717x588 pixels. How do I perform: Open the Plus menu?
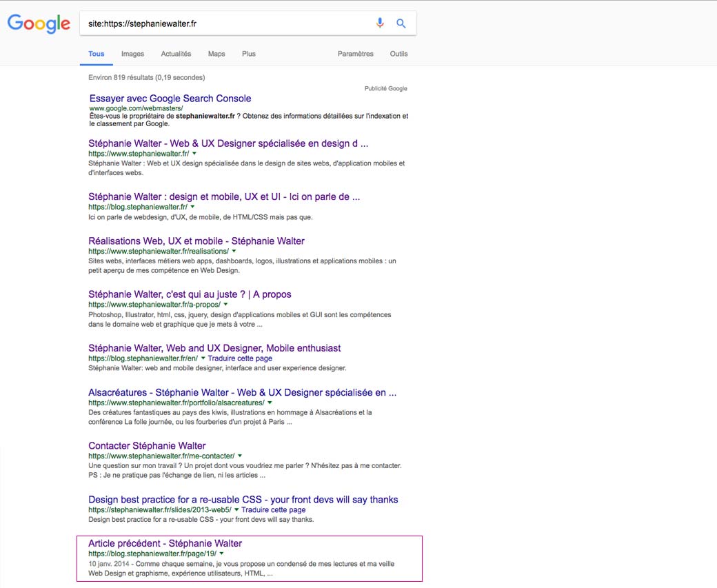[249, 54]
